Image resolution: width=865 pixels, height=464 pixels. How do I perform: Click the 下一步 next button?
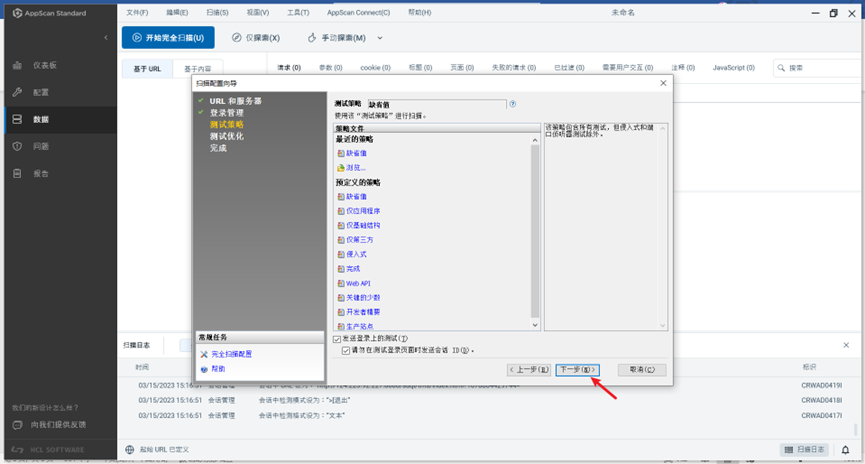577,370
